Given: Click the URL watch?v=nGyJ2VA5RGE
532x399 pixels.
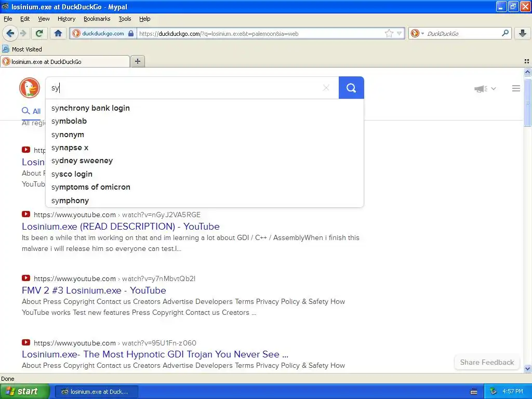Looking at the screenshot, I should [161, 215].
